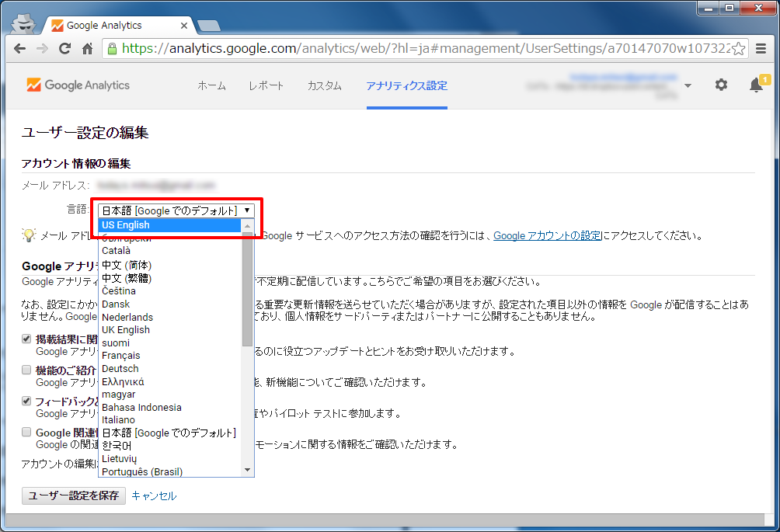780x532 pixels.
Task: Select Italiano in the language list
Action: 169,420
